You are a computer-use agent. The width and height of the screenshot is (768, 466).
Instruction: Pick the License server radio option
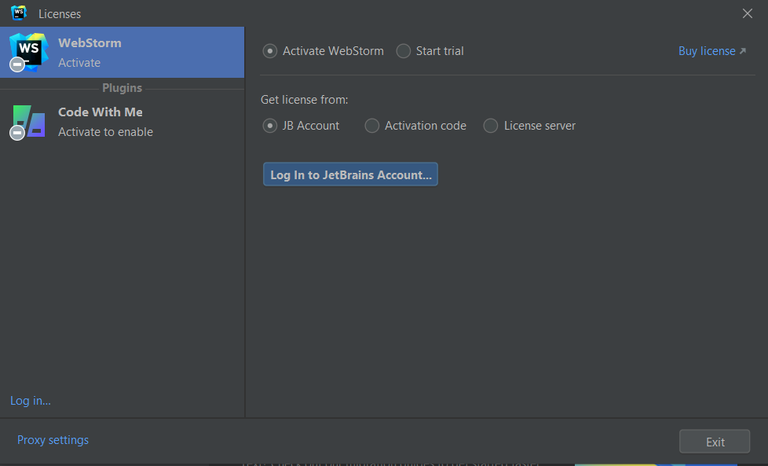[491, 126]
